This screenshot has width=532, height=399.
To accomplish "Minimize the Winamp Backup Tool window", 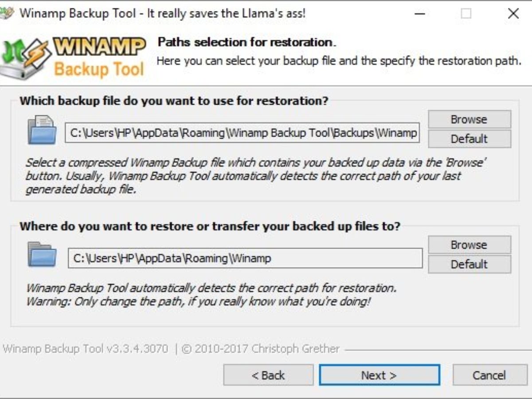I will [420, 14].
